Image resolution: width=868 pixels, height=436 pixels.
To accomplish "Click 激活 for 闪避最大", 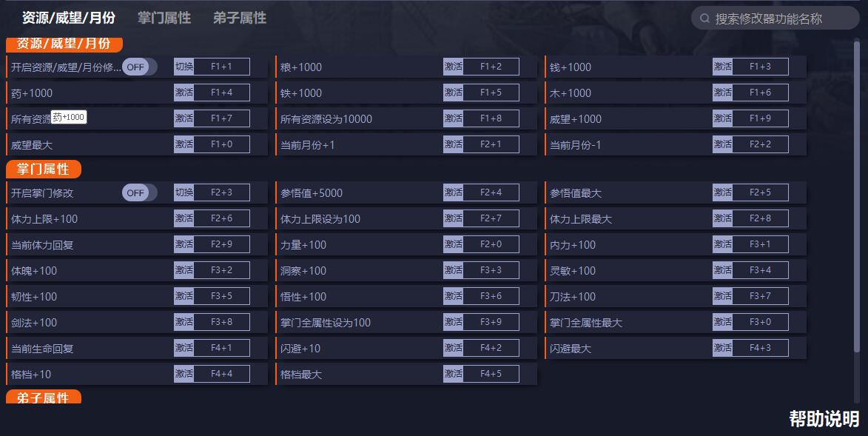I will [722, 348].
